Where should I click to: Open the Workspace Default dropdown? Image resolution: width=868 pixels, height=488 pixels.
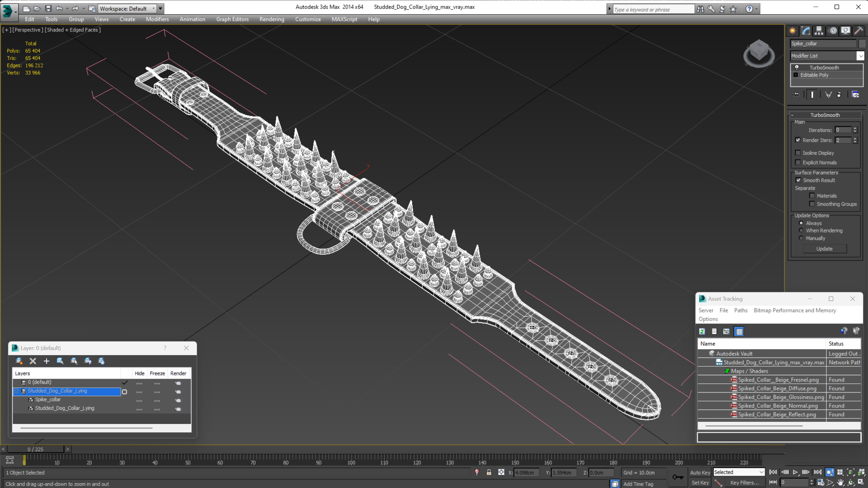154,9
